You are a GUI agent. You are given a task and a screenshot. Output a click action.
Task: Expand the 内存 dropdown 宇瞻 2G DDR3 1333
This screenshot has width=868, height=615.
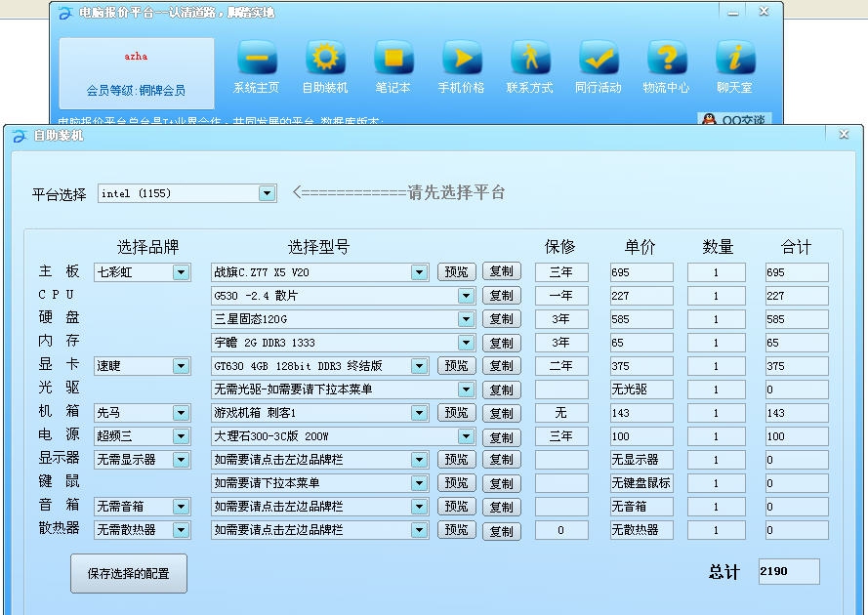(x=466, y=343)
